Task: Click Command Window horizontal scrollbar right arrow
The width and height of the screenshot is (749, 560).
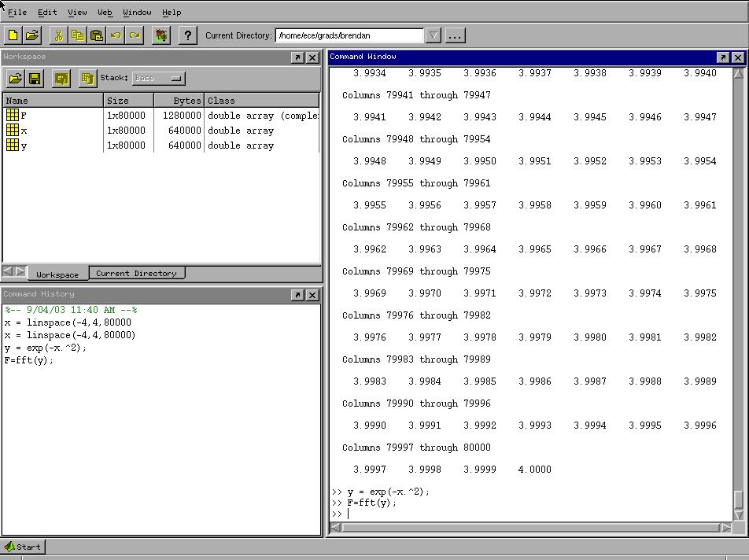Action: pos(726,528)
